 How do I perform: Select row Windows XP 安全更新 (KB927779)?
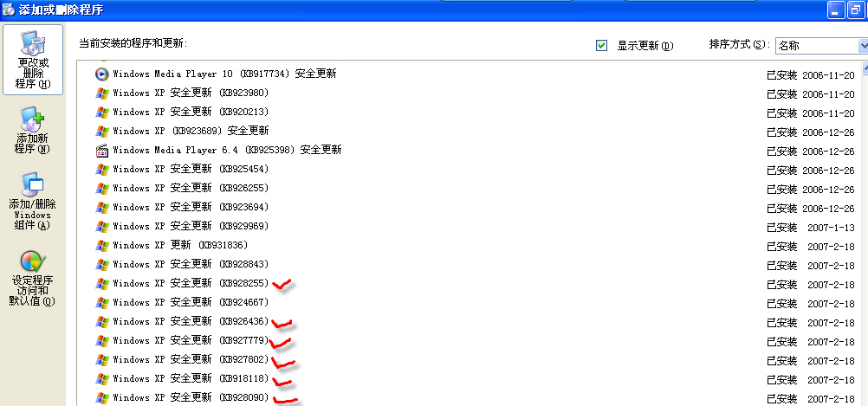pyautogui.click(x=475, y=341)
